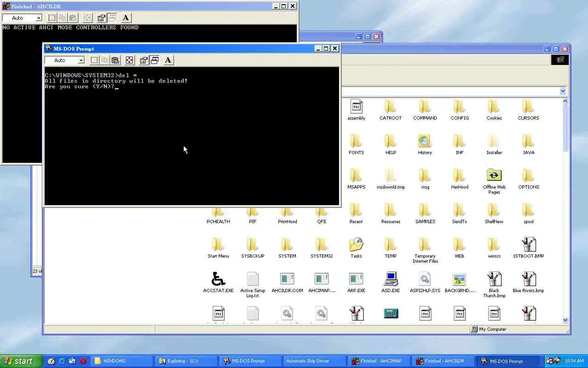Toggle Background button in MS-DOS Prompt toolbar
The width and height of the screenshot is (588, 368).
click(x=155, y=60)
